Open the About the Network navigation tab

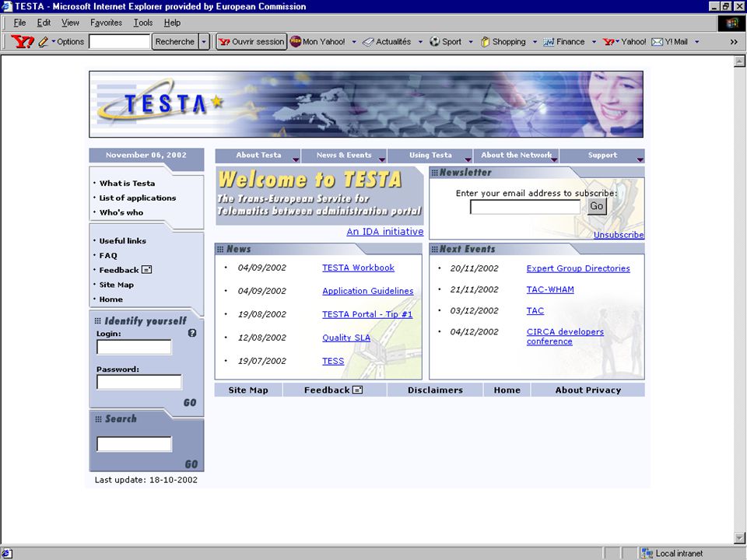tap(516, 156)
